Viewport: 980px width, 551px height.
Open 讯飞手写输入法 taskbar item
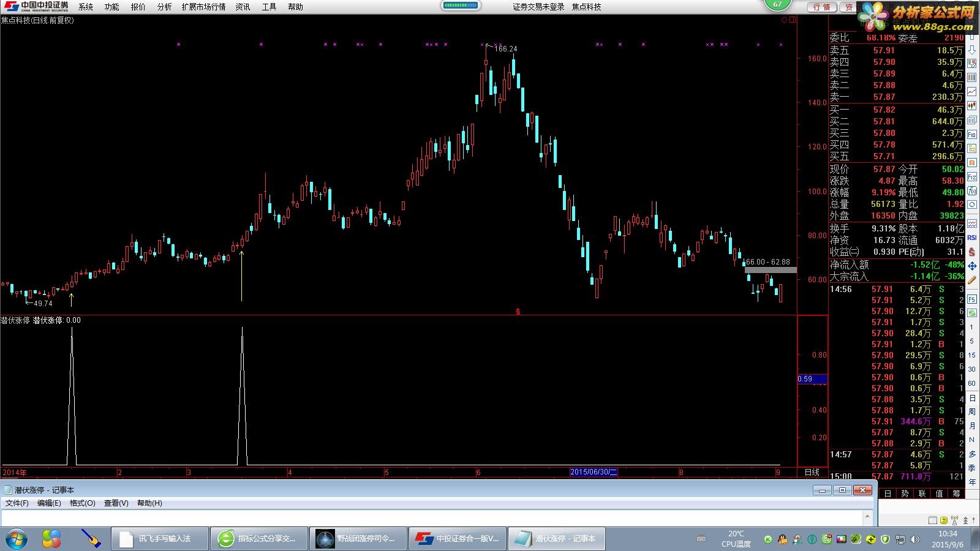pyautogui.click(x=160, y=539)
